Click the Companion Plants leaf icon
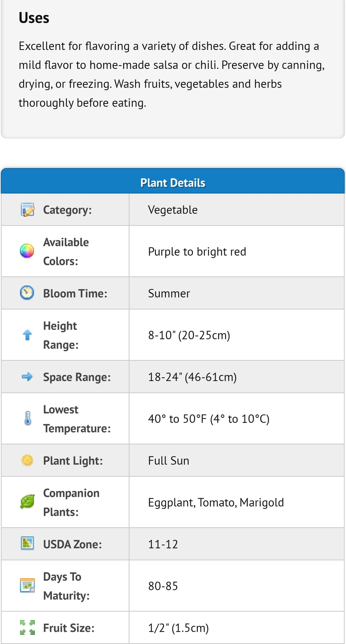346x644 pixels. [x=27, y=502]
